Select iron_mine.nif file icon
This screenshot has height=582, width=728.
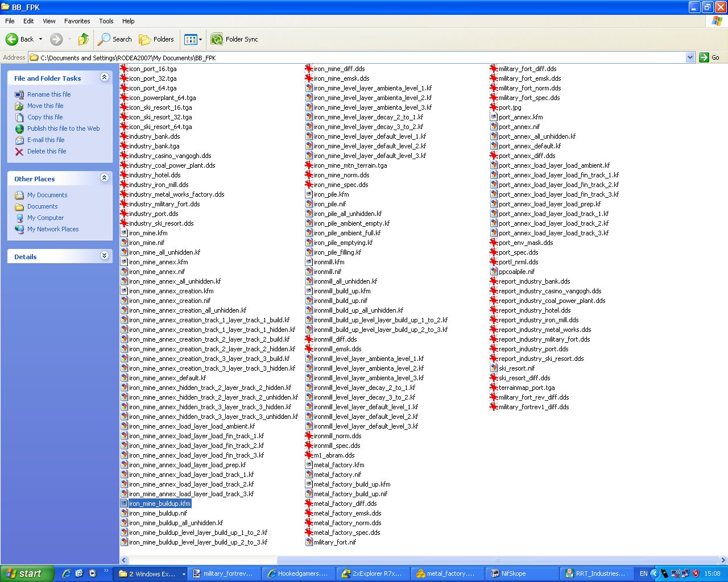click(124, 243)
